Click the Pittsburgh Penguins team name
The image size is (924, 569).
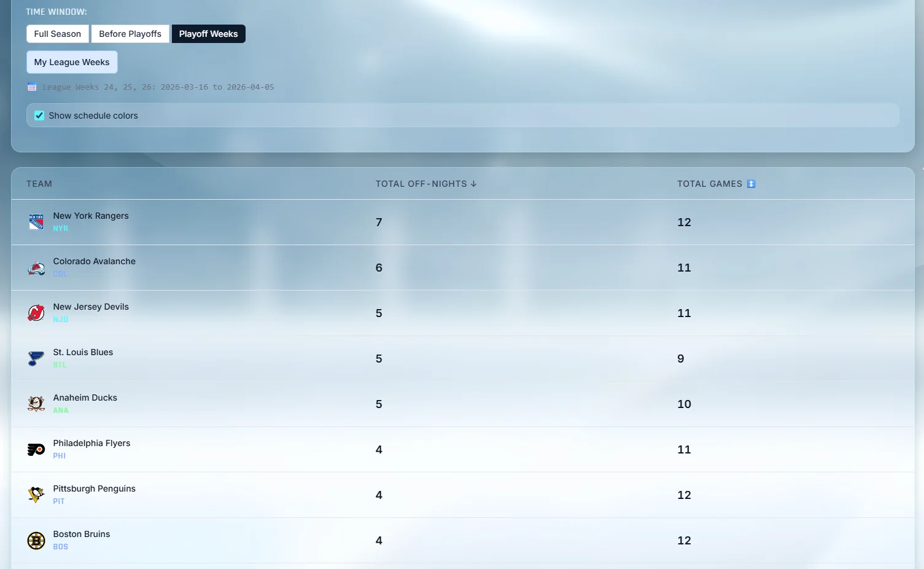[95, 489]
